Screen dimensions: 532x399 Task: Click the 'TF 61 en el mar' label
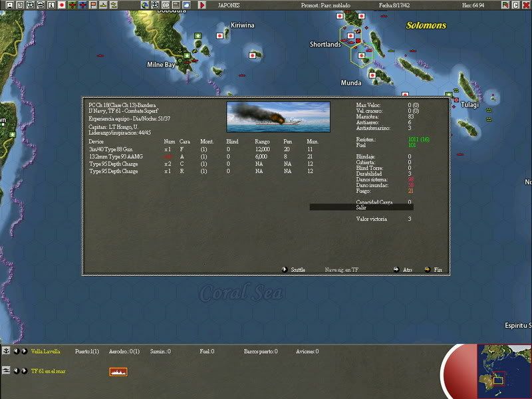pos(48,371)
